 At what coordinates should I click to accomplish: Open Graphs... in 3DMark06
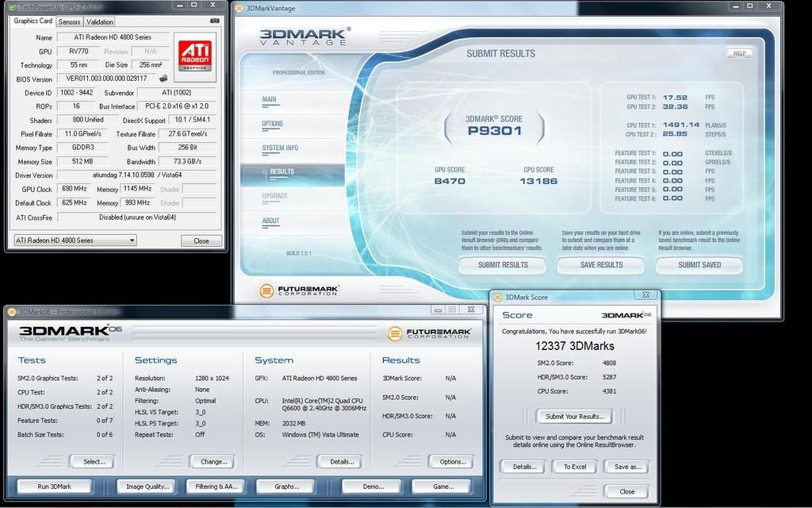(287, 487)
